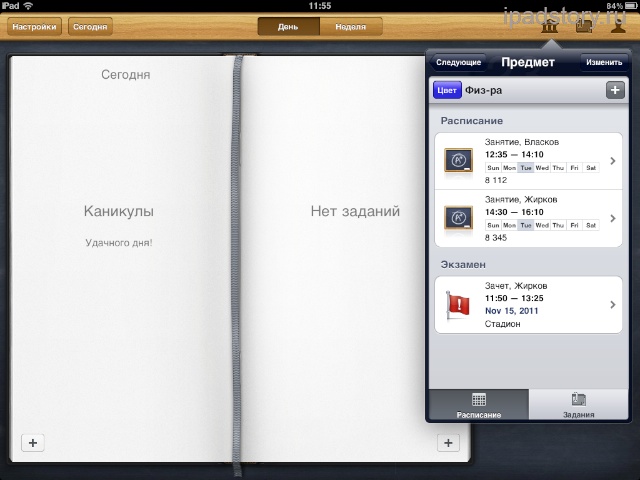Tap the plus button next to Физ-ра

(x=615, y=90)
